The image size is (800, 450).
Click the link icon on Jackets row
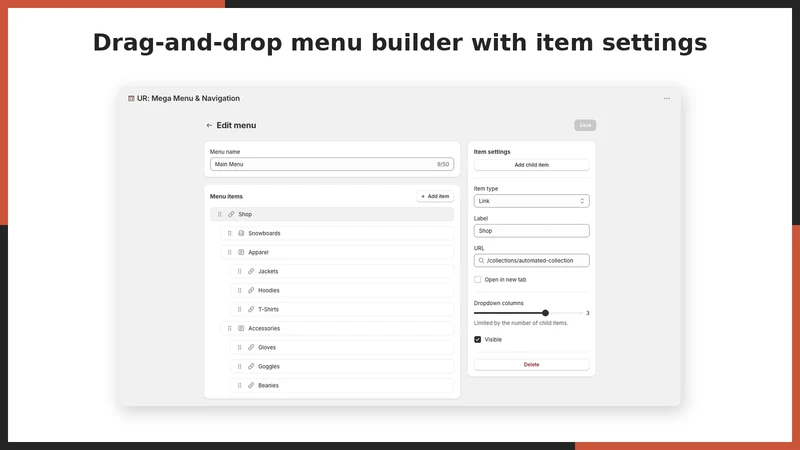251,271
